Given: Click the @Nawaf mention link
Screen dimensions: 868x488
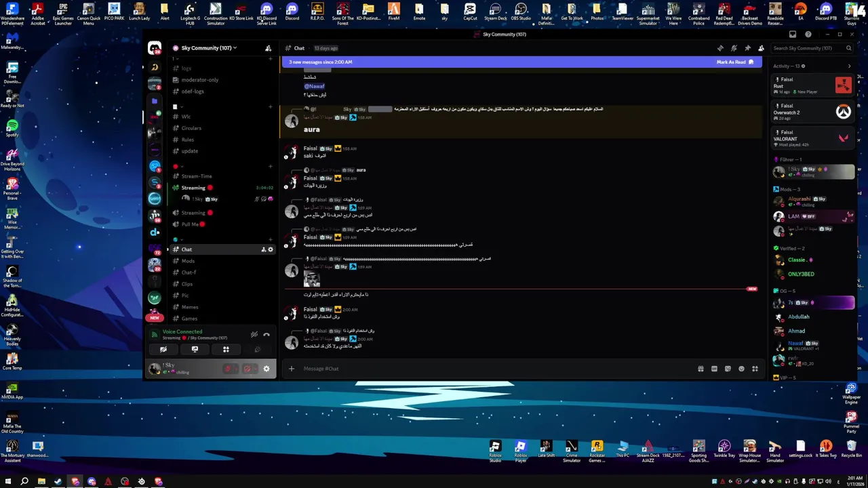Looking at the screenshot, I should (314, 86).
